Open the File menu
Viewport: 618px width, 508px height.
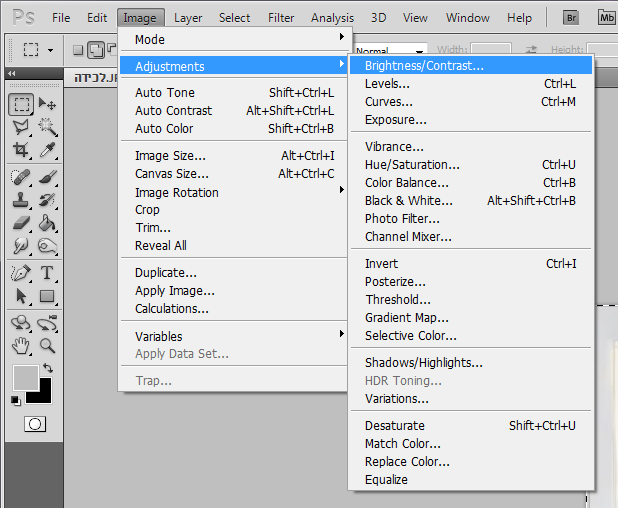coord(61,18)
